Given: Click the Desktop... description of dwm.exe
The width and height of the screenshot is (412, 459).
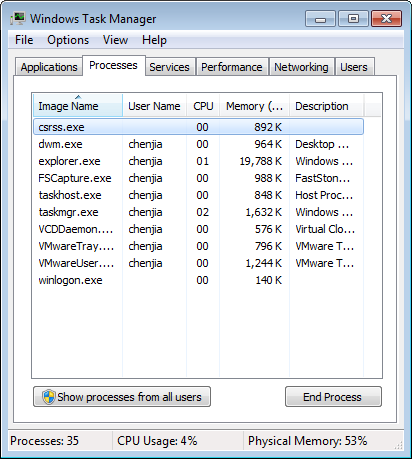Looking at the screenshot, I should tap(322, 144).
